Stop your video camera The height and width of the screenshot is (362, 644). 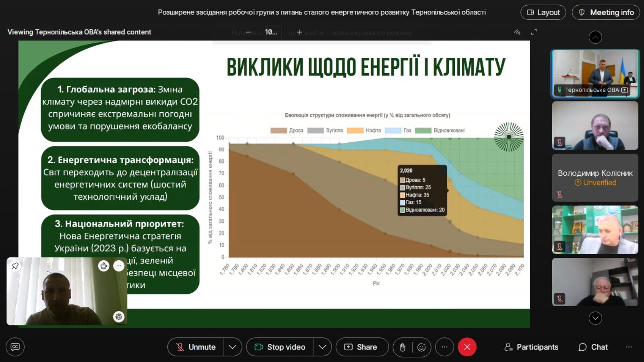(x=280, y=347)
